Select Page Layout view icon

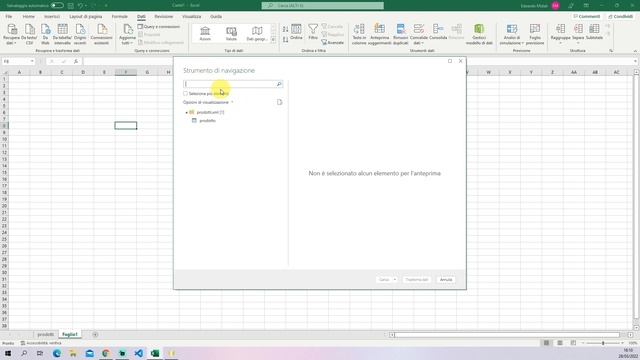tap(560, 343)
